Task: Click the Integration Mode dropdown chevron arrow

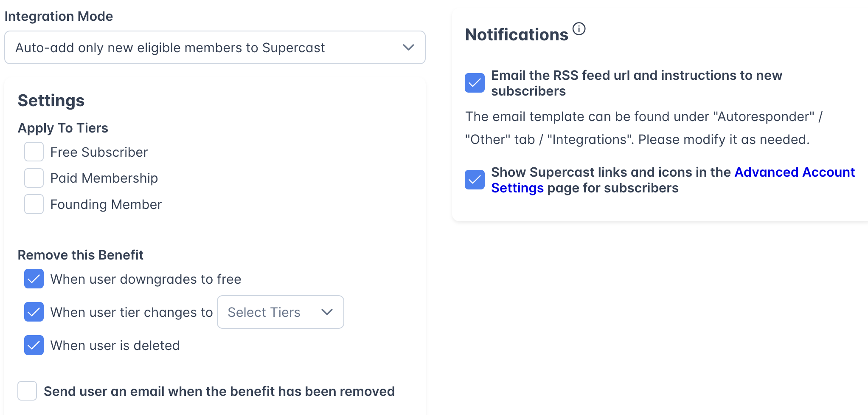Action: [408, 47]
